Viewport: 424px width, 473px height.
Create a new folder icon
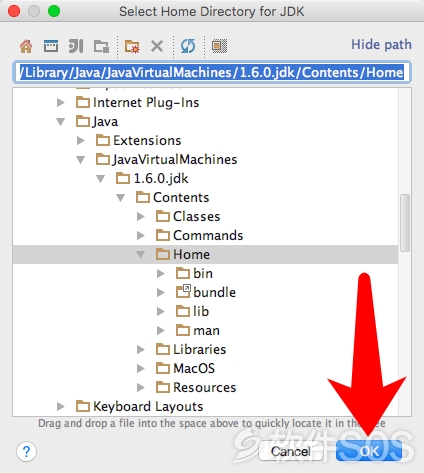[x=132, y=46]
